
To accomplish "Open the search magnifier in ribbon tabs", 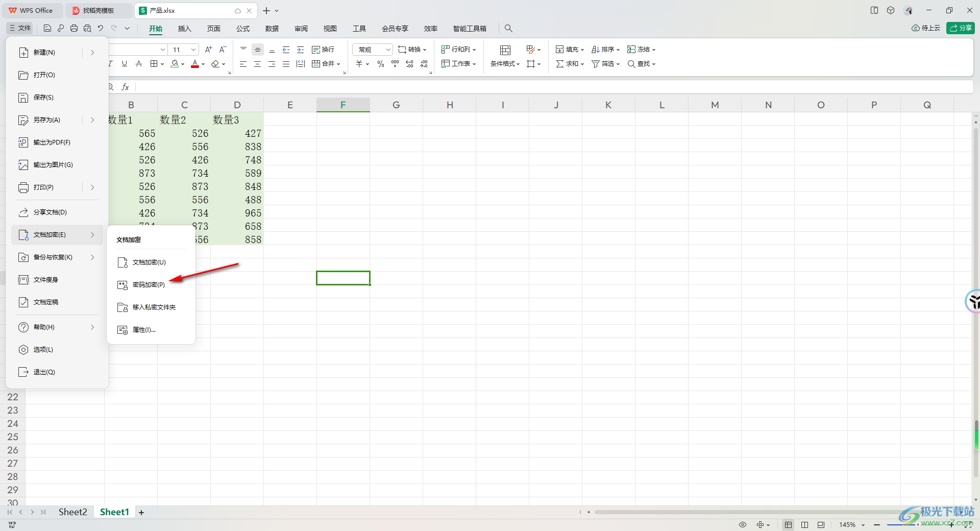I will point(508,28).
